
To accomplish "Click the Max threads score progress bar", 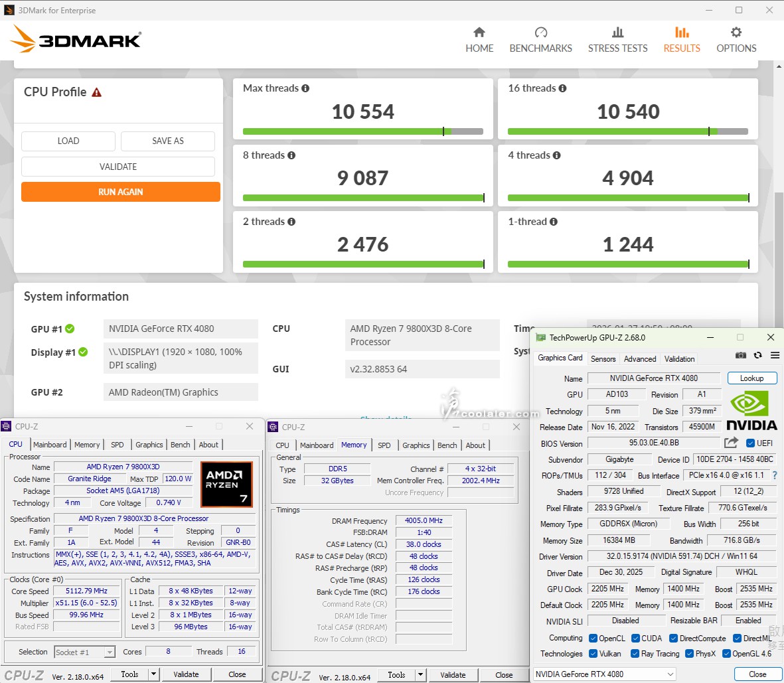I will 362,131.
